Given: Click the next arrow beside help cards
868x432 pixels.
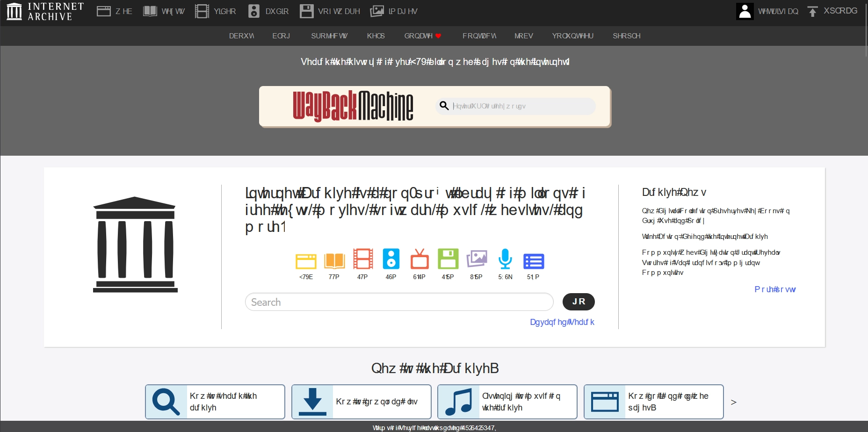Looking at the screenshot, I should pyautogui.click(x=734, y=402).
